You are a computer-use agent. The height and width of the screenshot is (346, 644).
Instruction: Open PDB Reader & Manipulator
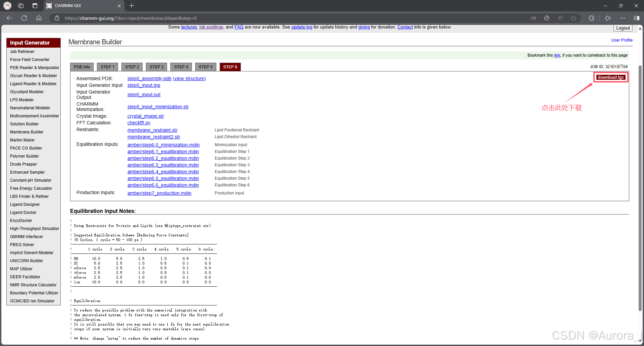tap(35, 68)
